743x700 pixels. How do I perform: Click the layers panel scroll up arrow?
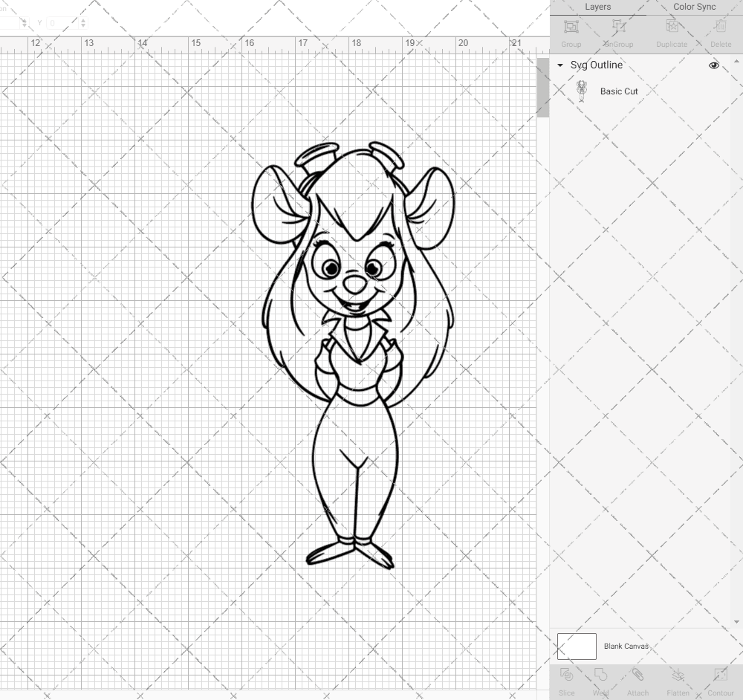pos(736,61)
